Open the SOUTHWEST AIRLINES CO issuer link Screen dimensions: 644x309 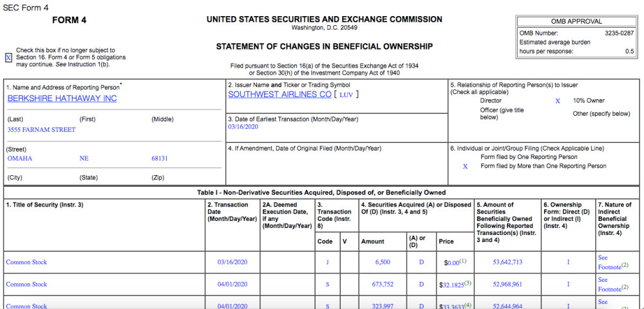[279, 95]
